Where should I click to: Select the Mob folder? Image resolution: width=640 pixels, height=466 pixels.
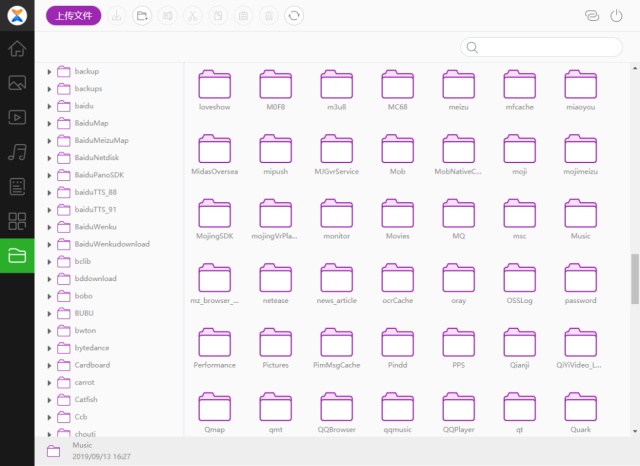[x=398, y=155]
